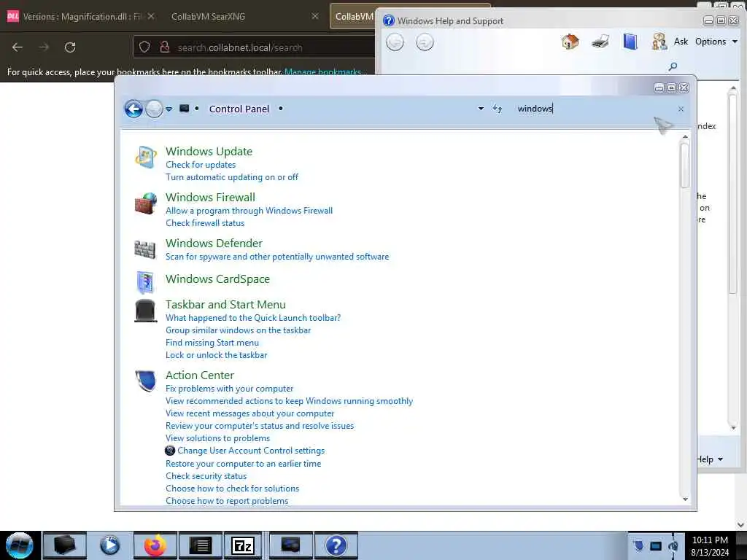This screenshot has width=747, height=560.
Task: Go forward in Control Panel
Action: point(154,109)
